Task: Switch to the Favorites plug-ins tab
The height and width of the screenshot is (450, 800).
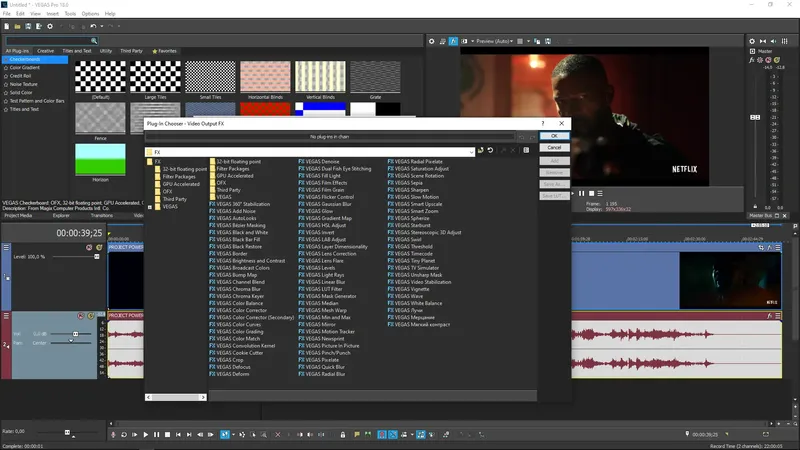Action: coord(164,51)
